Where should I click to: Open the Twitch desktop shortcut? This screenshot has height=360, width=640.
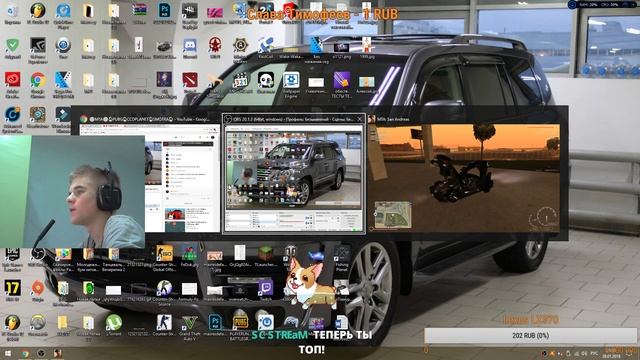266,288
